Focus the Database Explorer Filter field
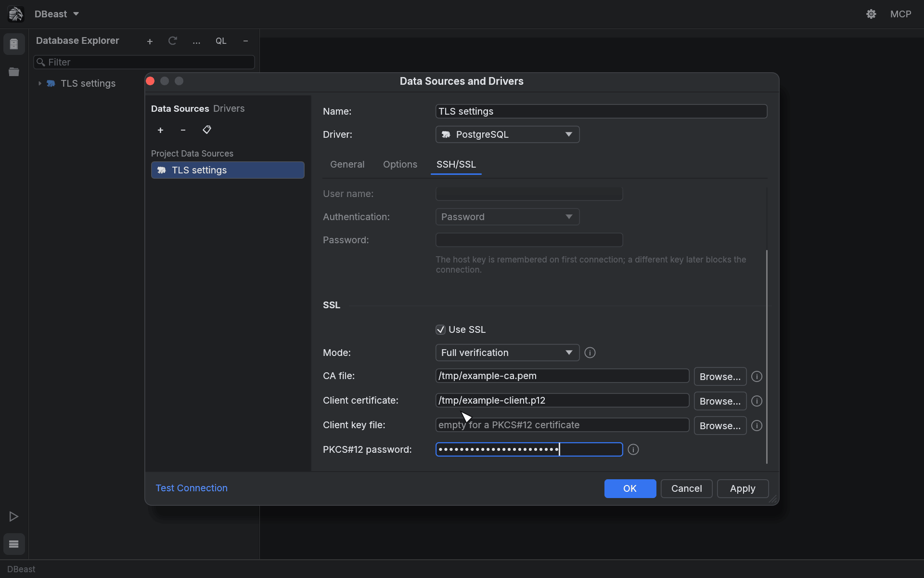The image size is (924, 578). [144, 62]
